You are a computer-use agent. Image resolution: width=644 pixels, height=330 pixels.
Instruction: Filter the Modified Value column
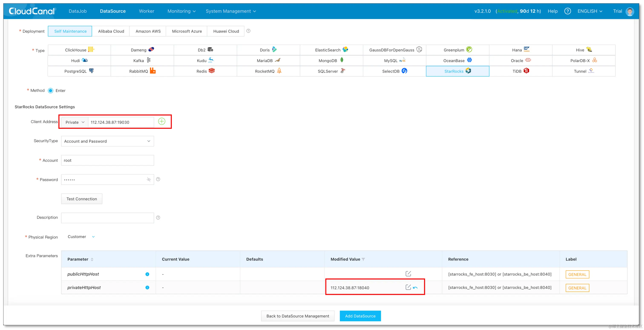pyautogui.click(x=363, y=259)
